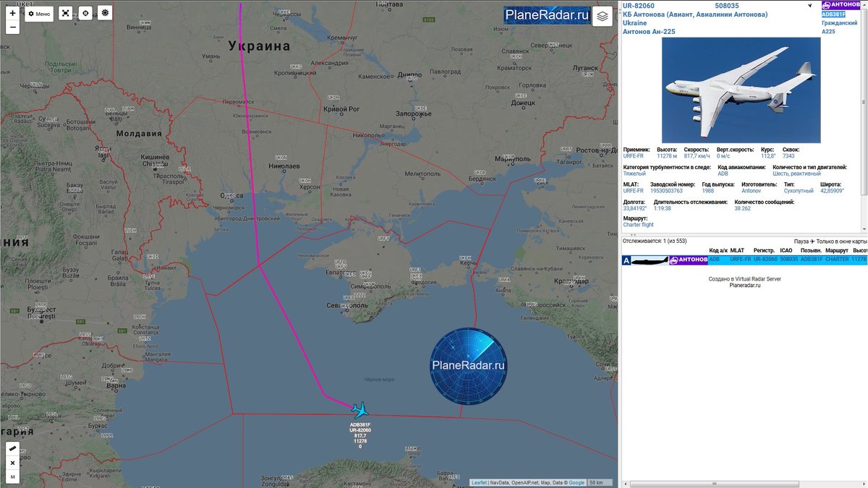Click the panel splitter collapse handle

coord(633,234)
